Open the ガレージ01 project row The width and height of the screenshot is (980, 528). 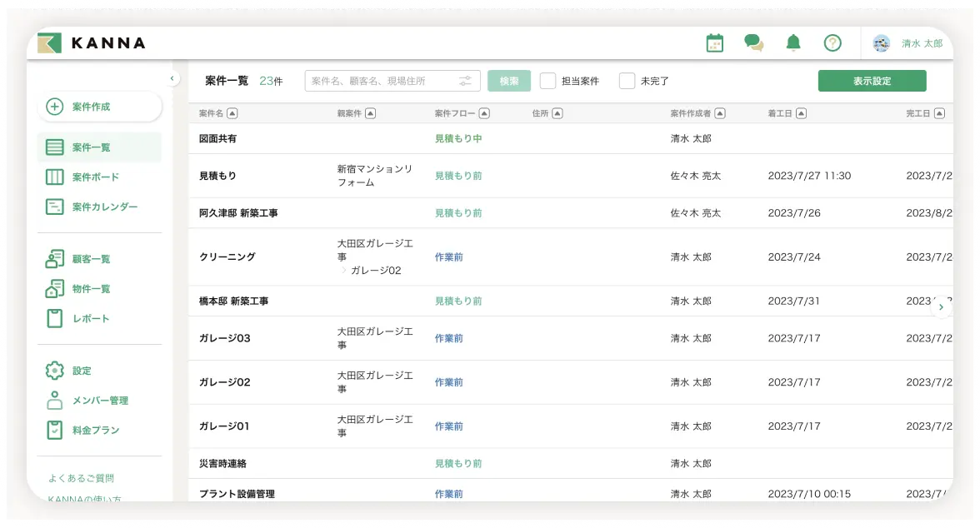coord(571,426)
